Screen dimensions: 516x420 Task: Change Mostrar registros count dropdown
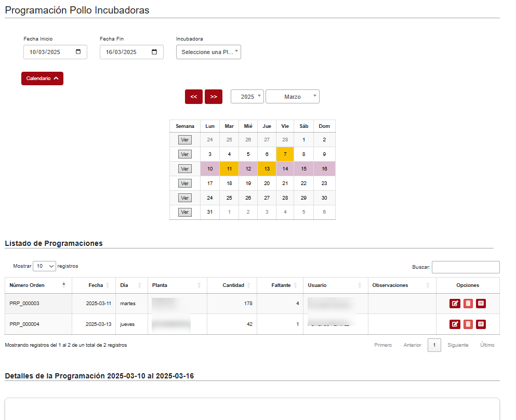point(44,266)
